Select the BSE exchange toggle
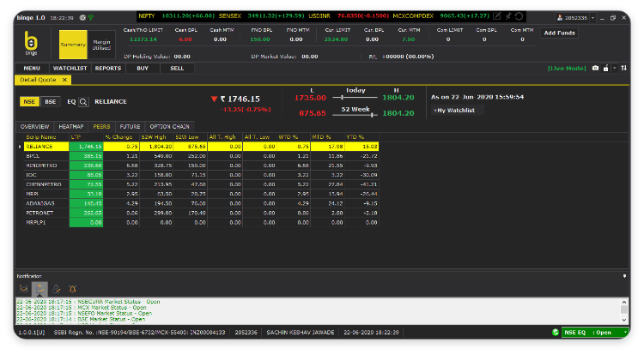This screenshot has width=644, height=355. click(51, 102)
